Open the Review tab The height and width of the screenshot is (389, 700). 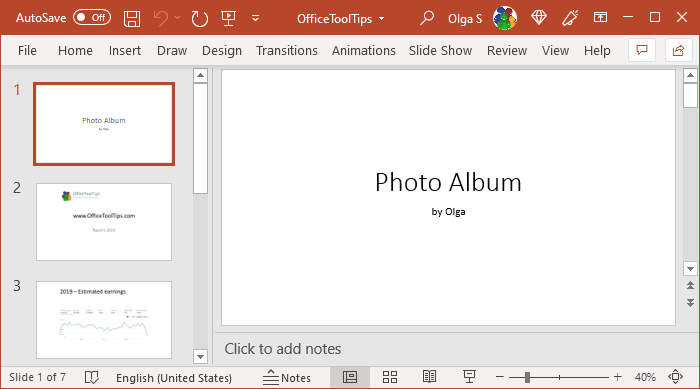507,50
